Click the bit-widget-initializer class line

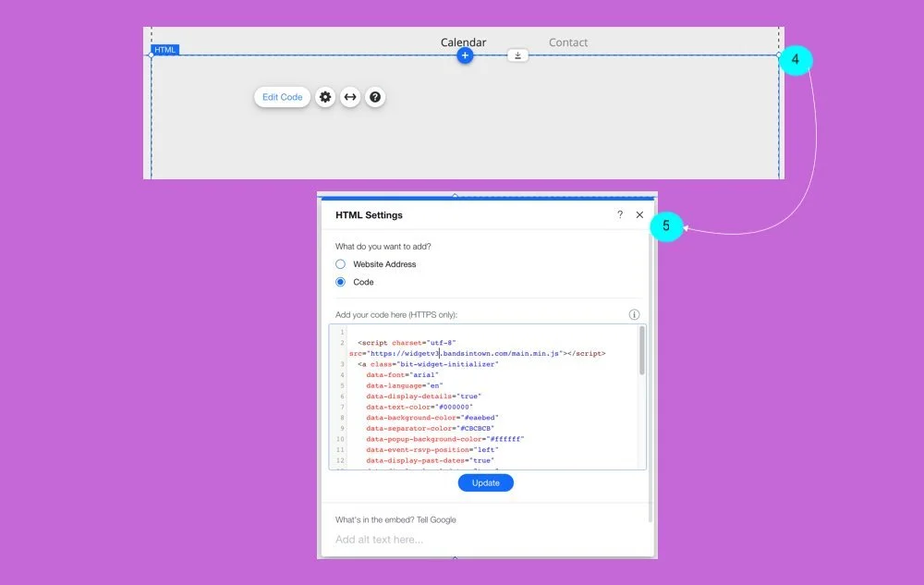pos(428,364)
